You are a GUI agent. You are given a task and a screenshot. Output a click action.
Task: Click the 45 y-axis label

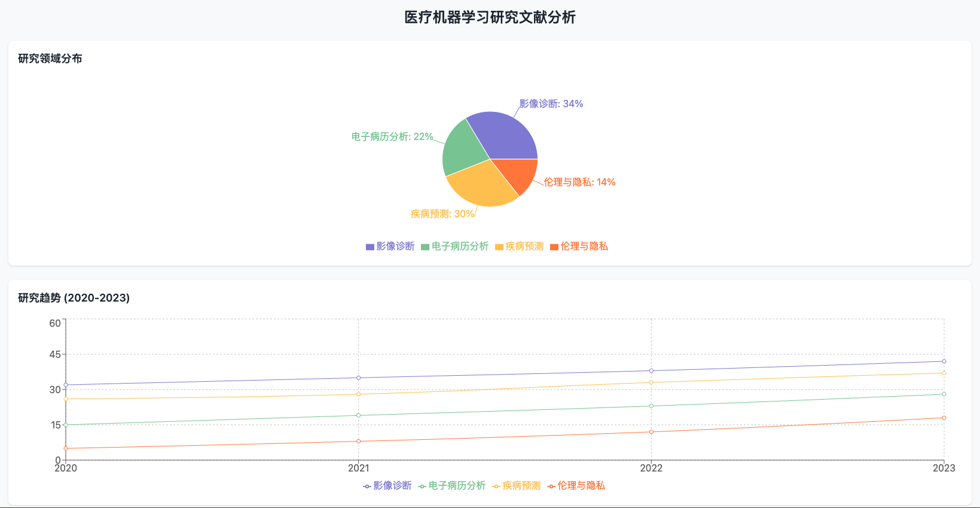[x=55, y=355]
